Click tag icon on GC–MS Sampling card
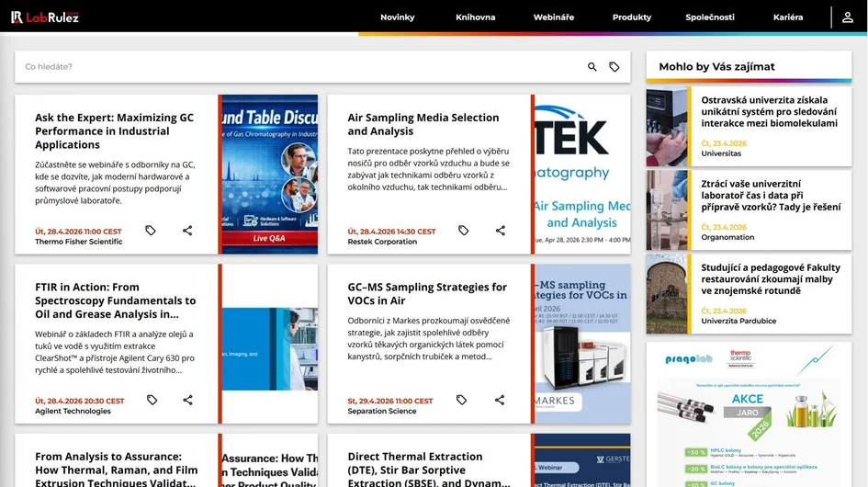868x487 pixels. click(x=462, y=400)
